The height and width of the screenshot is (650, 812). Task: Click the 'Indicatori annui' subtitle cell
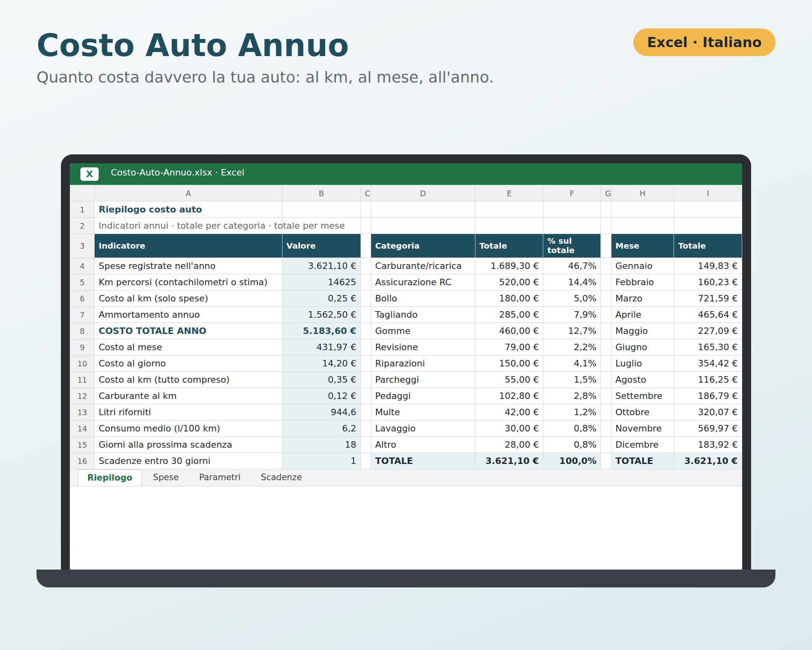[188, 226]
